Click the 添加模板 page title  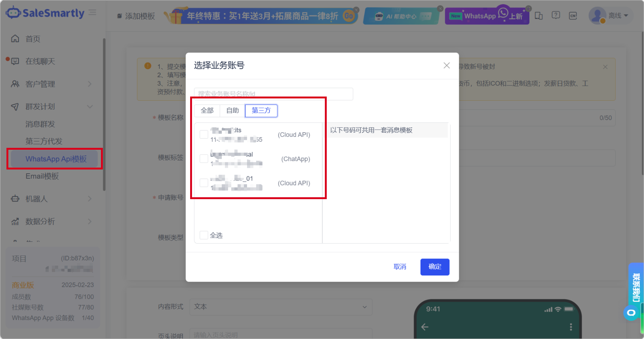pos(140,16)
